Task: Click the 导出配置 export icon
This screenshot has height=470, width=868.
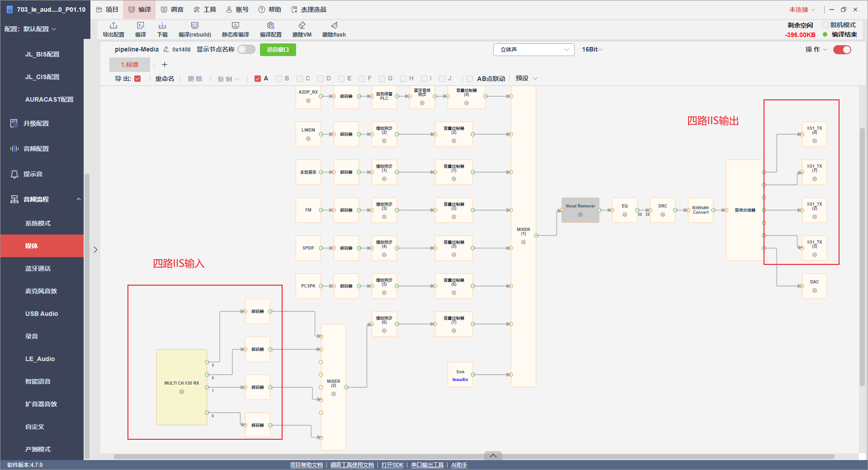Action: coord(113,25)
